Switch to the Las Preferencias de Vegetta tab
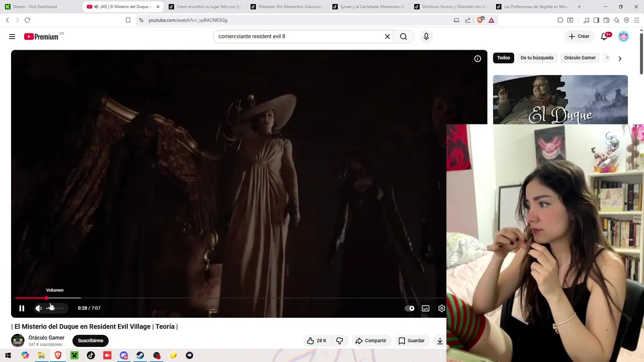Viewport: 644px width, 362px height. [x=533, y=7]
